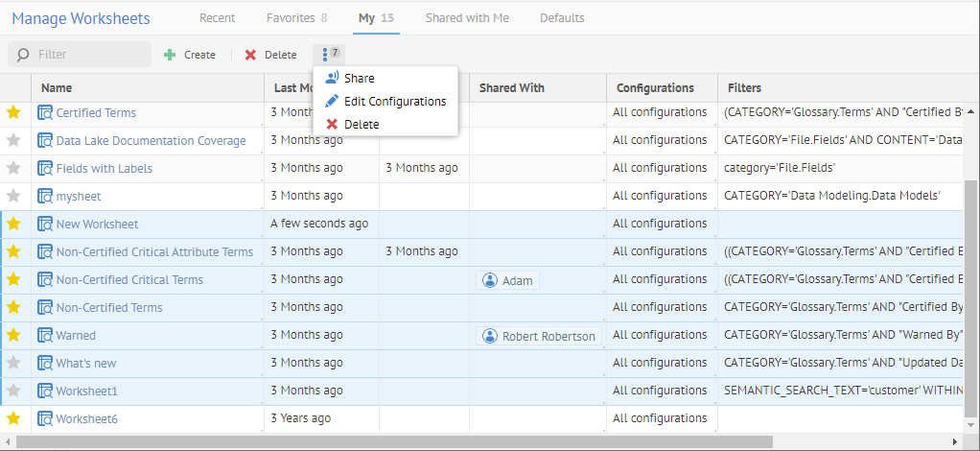
Task: Unfavorite the Certified Terms star
Action: coord(13,112)
